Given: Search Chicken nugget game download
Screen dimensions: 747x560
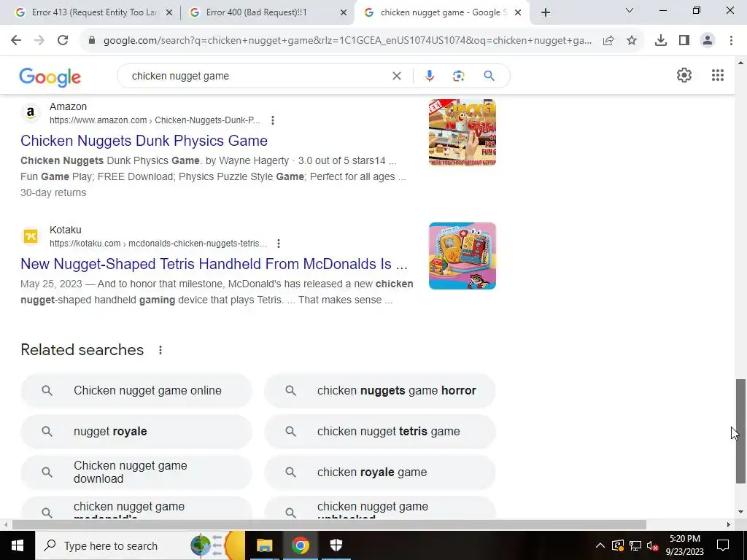Looking at the screenshot, I should pos(136,472).
